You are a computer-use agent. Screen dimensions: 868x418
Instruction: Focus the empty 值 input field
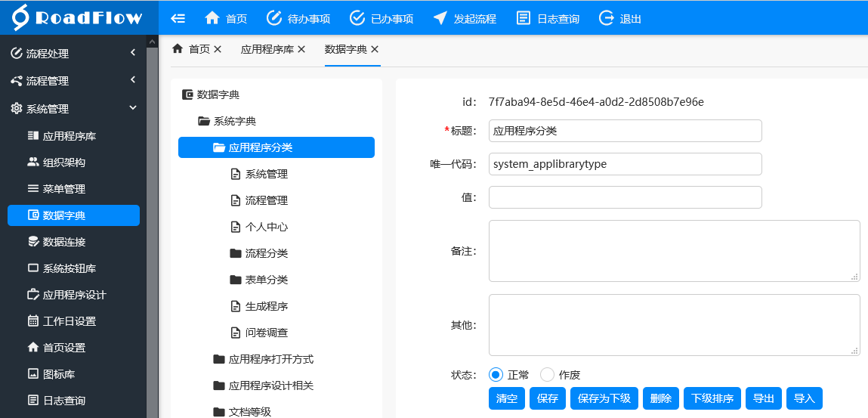[625, 197]
